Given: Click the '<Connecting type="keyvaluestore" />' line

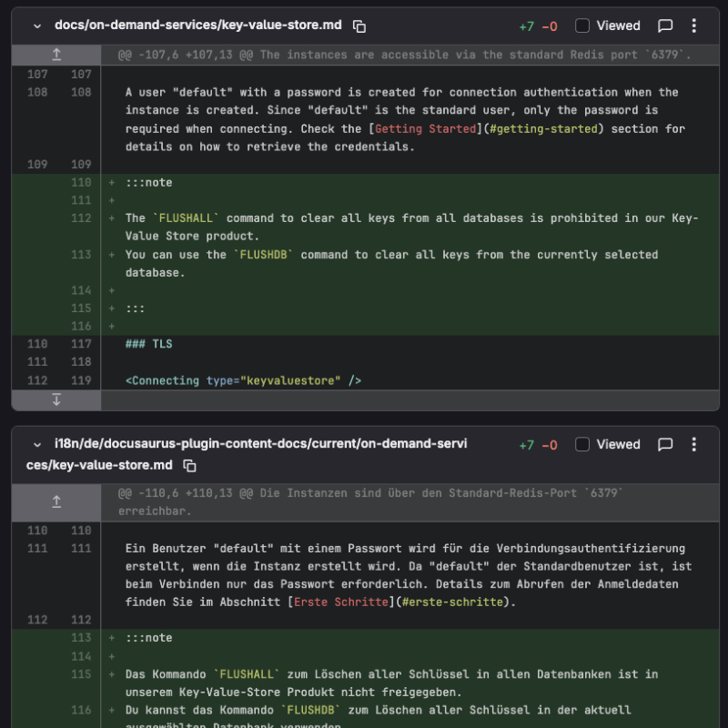Looking at the screenshot, I should click(243, 380).
